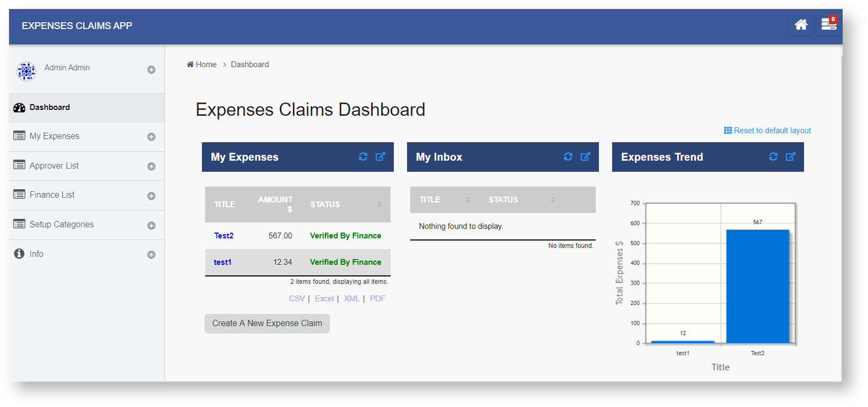Expand the Setup Categories sidebar submenu
The height and width of the screenshot is (407, 868).
click(x=151, y=226)
